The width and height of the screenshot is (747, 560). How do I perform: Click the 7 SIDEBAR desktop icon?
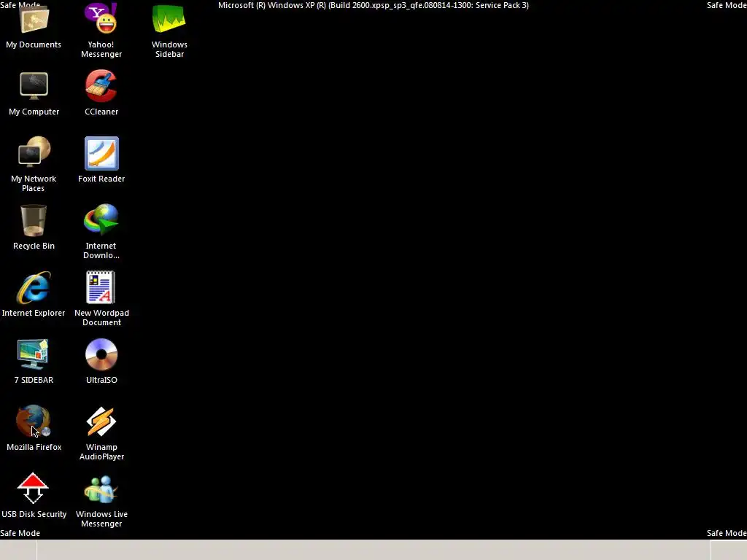point(33,355)
